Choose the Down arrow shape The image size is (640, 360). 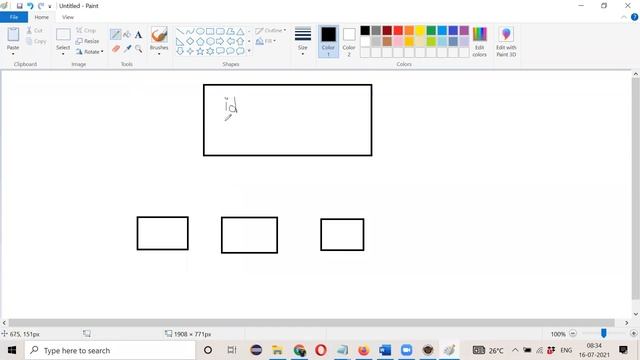click(180, 51)
